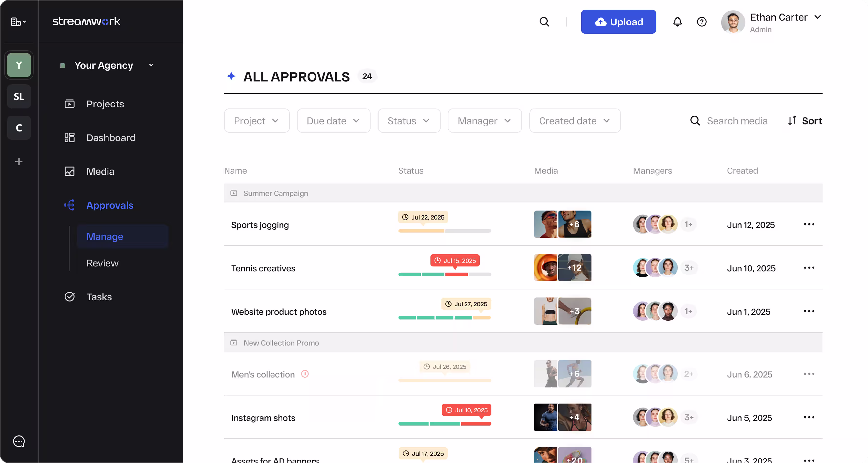Go to Dashboard in the sidebar
The height and width of the screenshot is (463, 868).
pos(111,138)
